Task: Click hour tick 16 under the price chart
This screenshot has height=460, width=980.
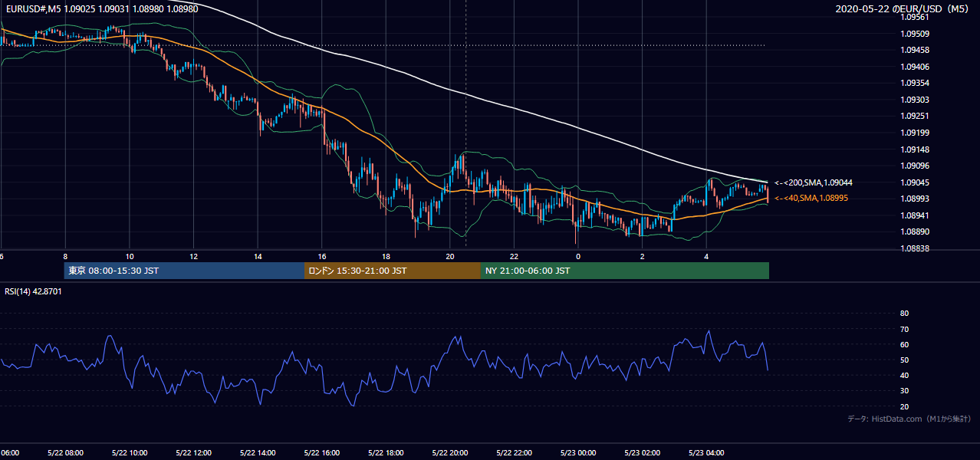Action: tap(322, 256)
